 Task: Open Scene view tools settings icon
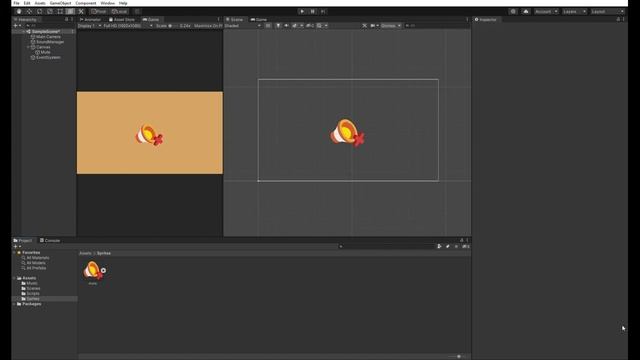(x=364, y=26)
